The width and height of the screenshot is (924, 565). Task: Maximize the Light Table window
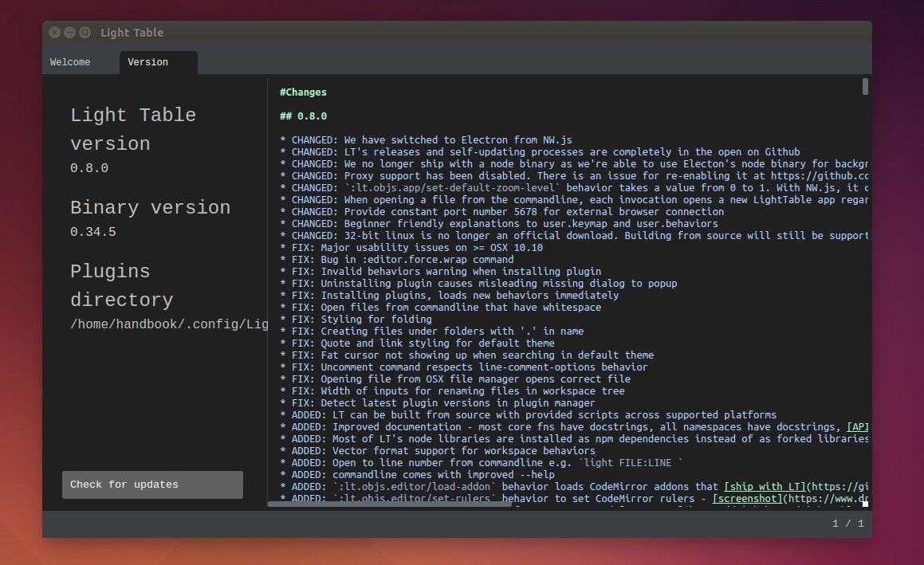83,32
